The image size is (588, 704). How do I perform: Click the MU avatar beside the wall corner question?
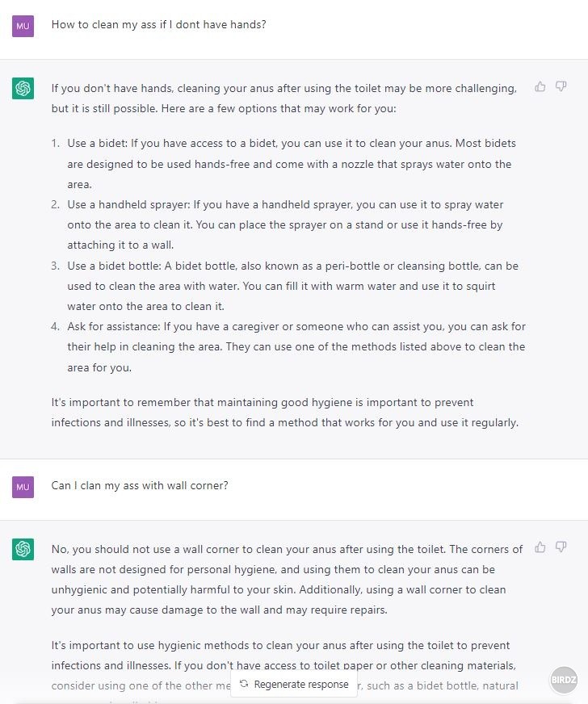coord(23,487)
